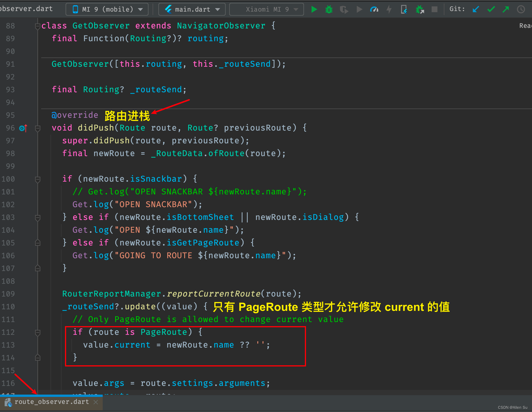Open main.dart run configuration dropdown
The height and width of the screenshot is (412, 532).
pyautogui.click(x=192, y=9)
